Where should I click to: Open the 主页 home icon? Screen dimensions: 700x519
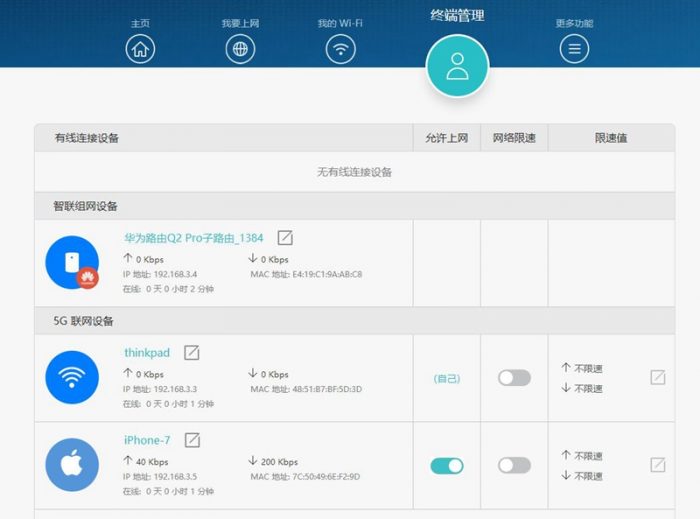pyautogui.click(x=140, y=48)
